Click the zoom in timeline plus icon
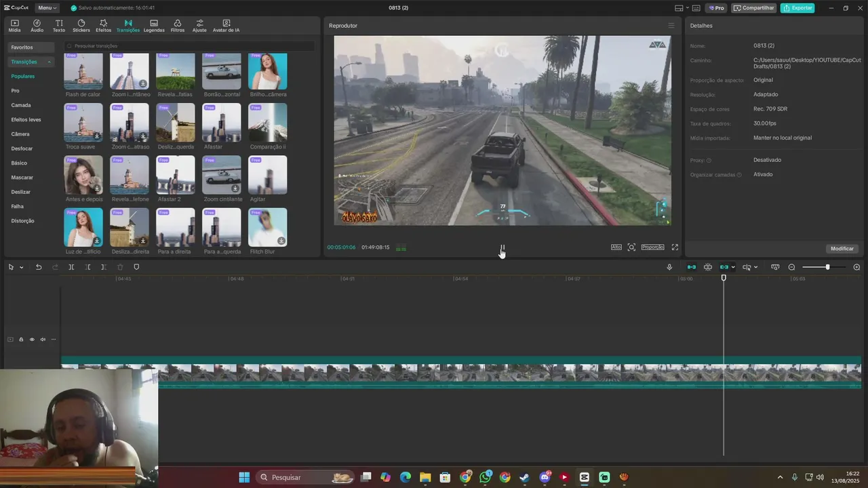Viewport: 868px width, 488px height. 856,267
